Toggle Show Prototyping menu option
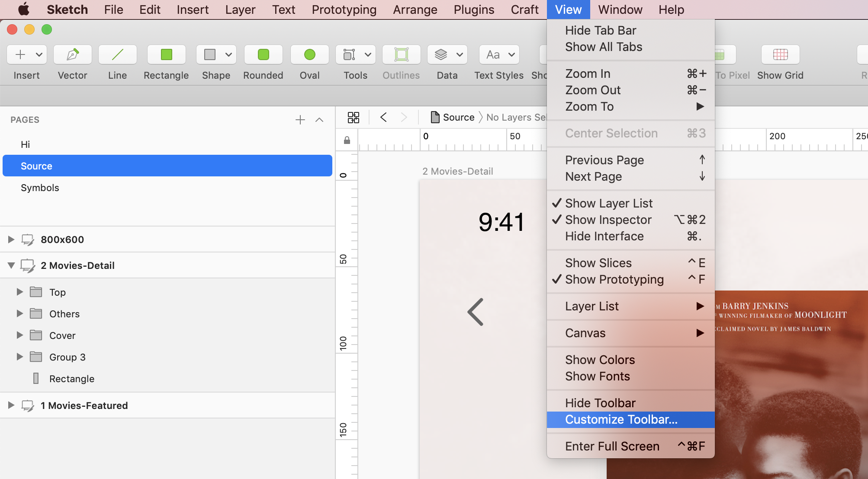The height and width of the screenshot is (479, 868). [614, 279]
